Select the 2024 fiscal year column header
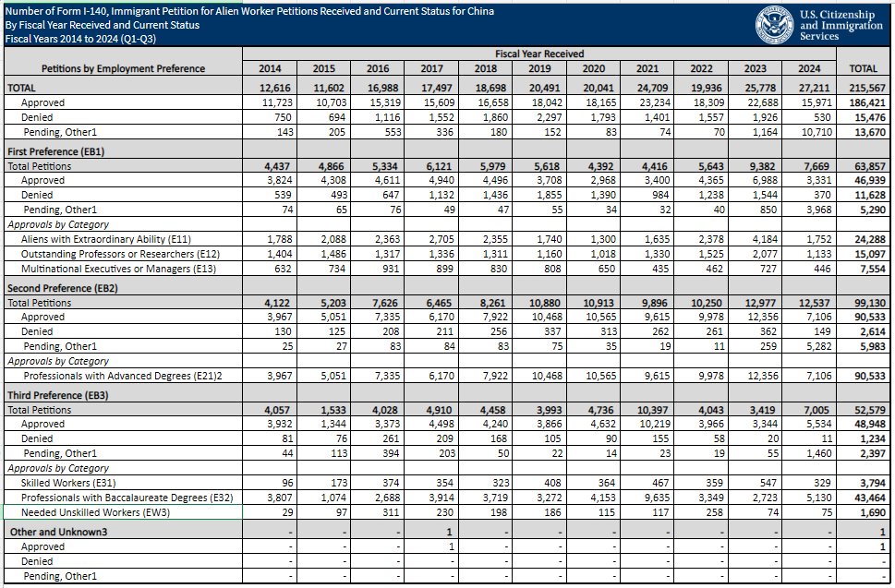The height and width of the screenshot is (588, 895). [x=809, y=68]
